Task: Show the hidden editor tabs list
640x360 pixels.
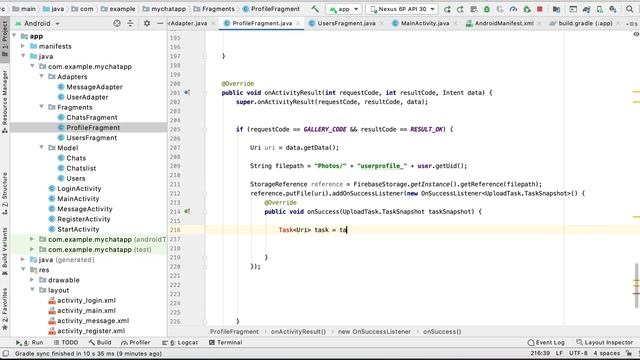Action: coord(633,24)
